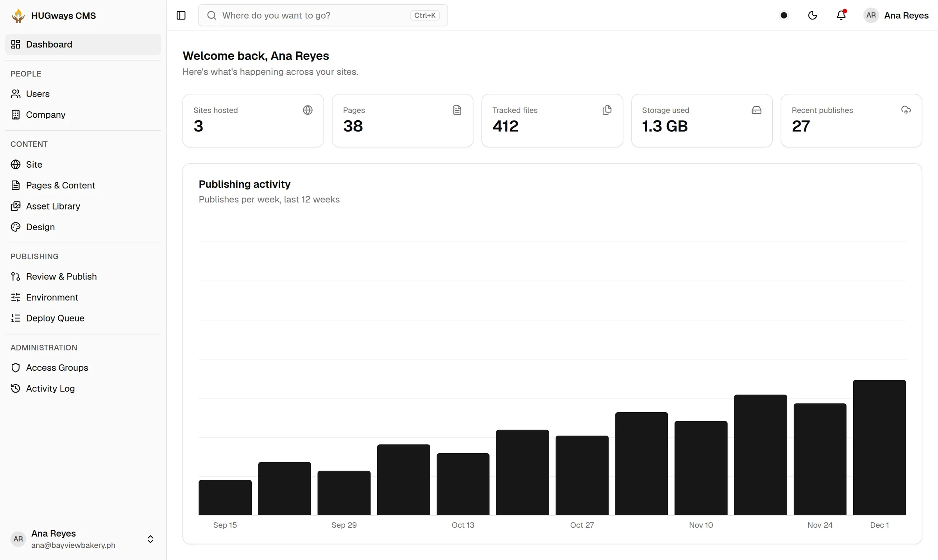The width and height of the screenshot is (938, 560).
Task: Click the black circle theme indicator
Action: click(784, 15)
